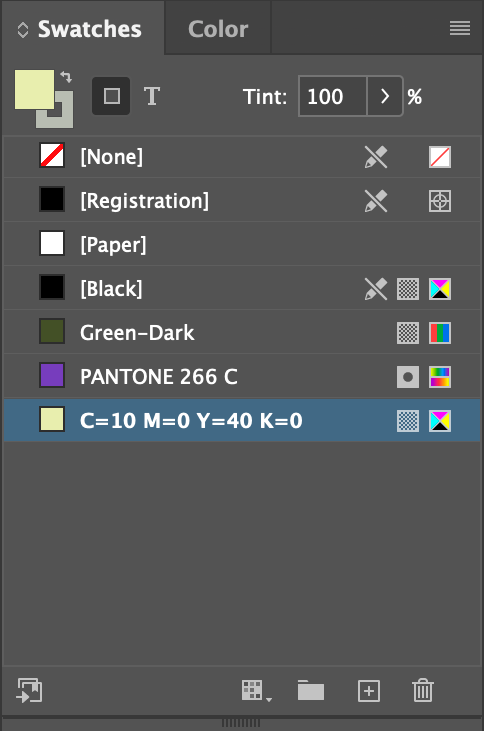Select the [None] swatch row
This screenshot has height=731, width=484.
tap(242, 157)
